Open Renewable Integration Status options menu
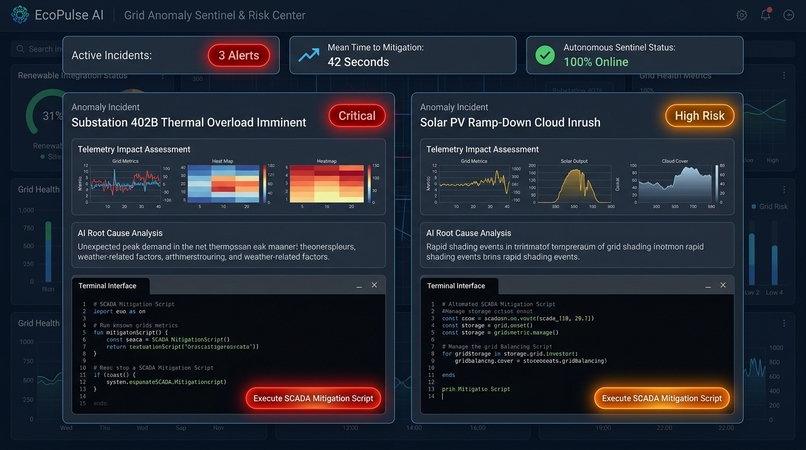Viewport: 806px width, 450px height. [x=162, y=76]
